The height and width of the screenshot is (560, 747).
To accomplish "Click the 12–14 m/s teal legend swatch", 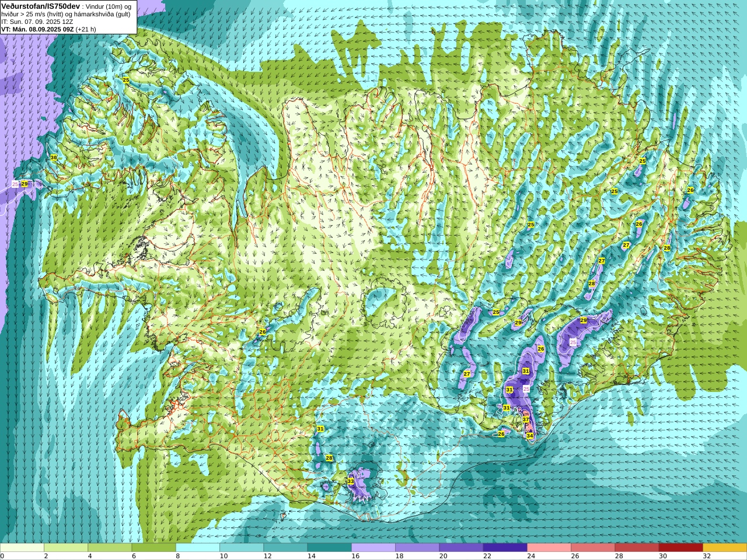I will coord(285,548).
